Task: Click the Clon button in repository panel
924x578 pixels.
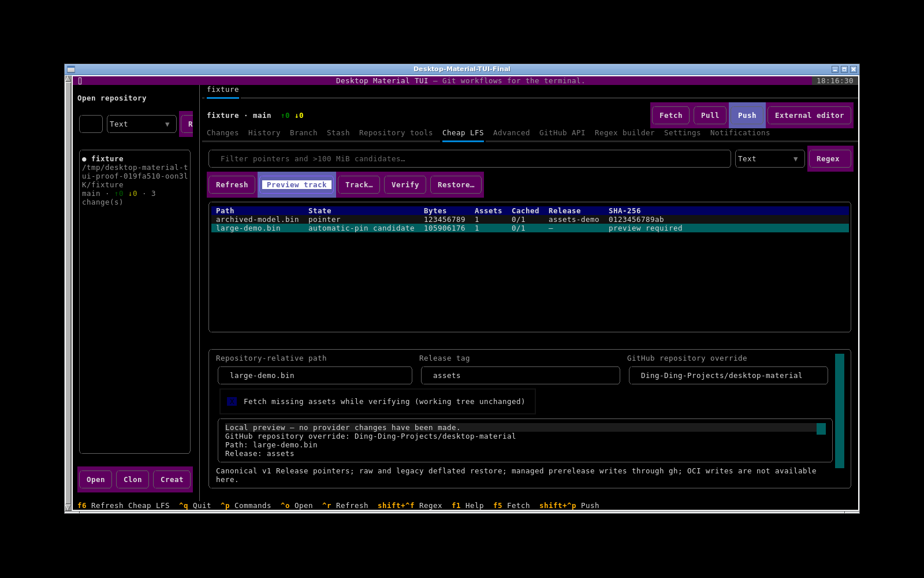Action: 132,480
